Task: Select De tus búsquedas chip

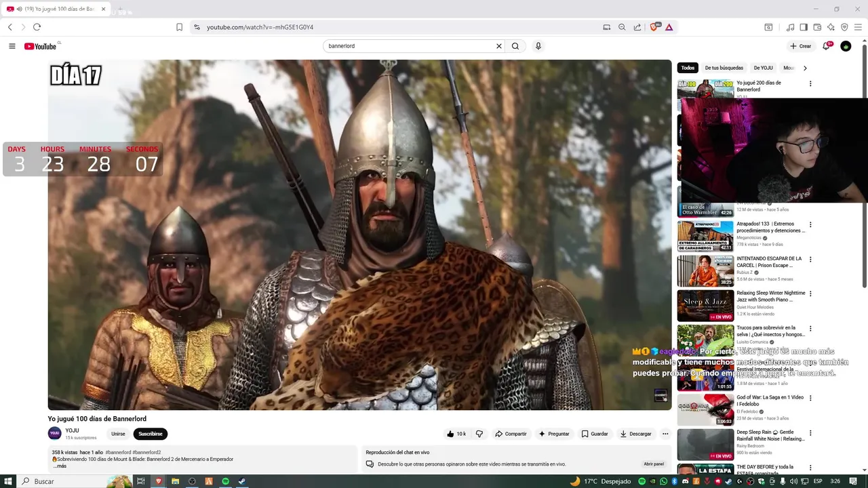Action: point(724,68)
